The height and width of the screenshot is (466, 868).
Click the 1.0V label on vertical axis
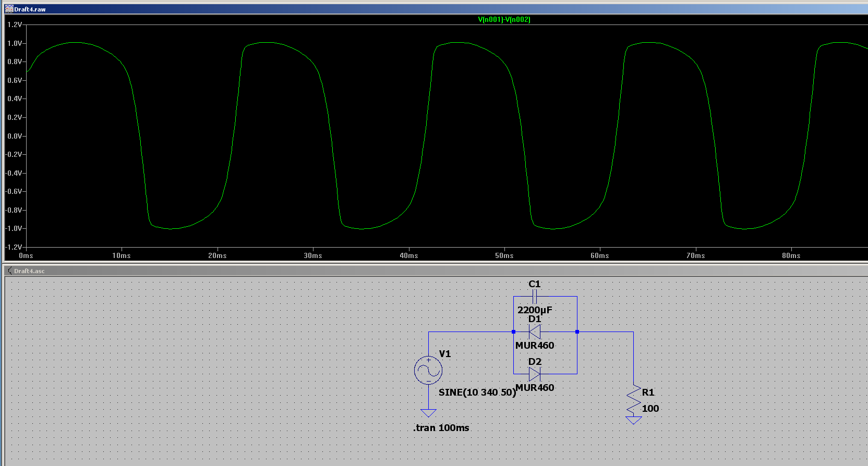tap(15, 43)
